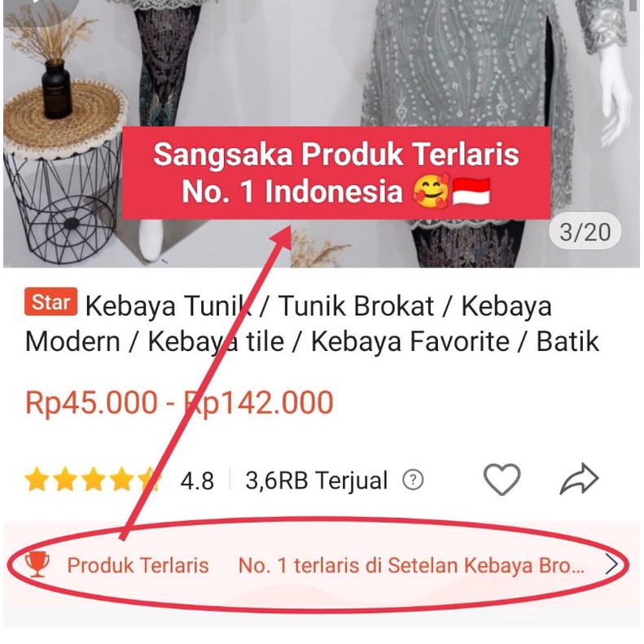Click the orange Star seller badge

click(x=50, y=302)
